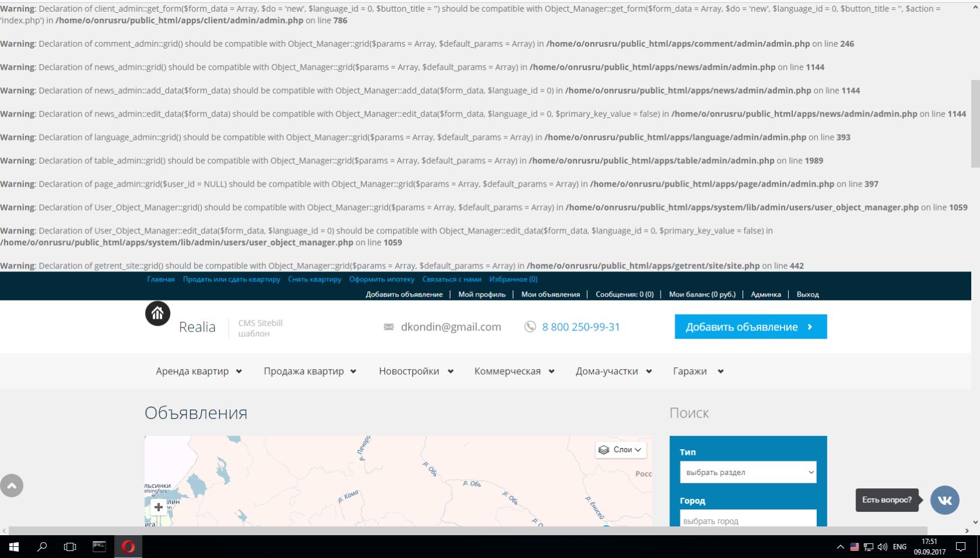
Task: Expand the Новостройки menu
Action: (415, 371)
